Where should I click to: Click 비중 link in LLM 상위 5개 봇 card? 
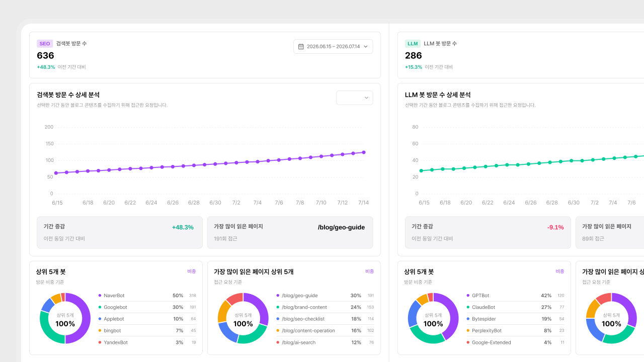coord(560,271)
